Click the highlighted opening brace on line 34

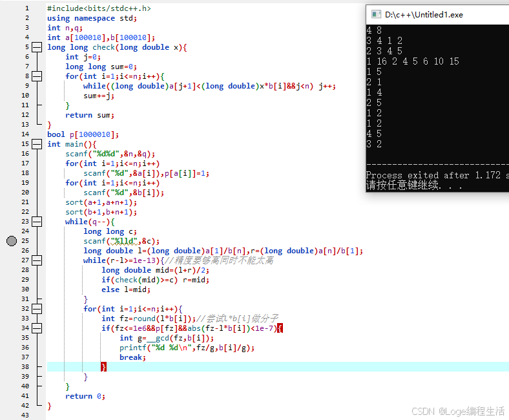(280, 328)
